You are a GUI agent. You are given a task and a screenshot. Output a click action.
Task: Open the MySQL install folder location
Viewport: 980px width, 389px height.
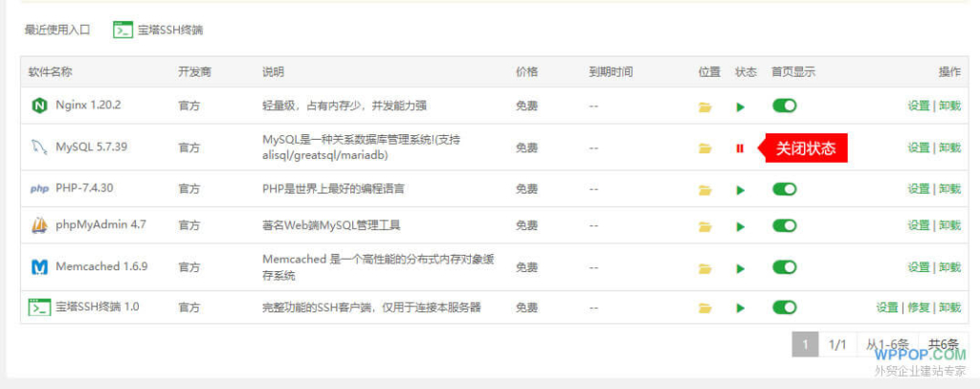tap(705, 149)
